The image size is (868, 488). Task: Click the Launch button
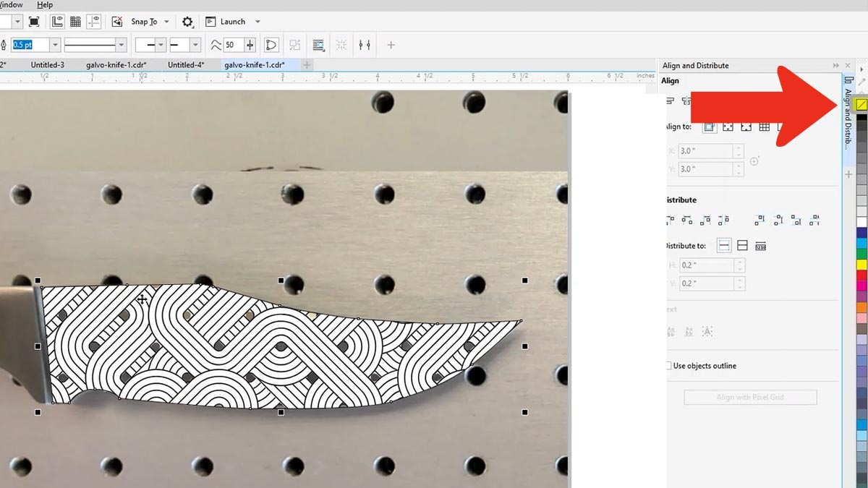[x=232, y=22]
